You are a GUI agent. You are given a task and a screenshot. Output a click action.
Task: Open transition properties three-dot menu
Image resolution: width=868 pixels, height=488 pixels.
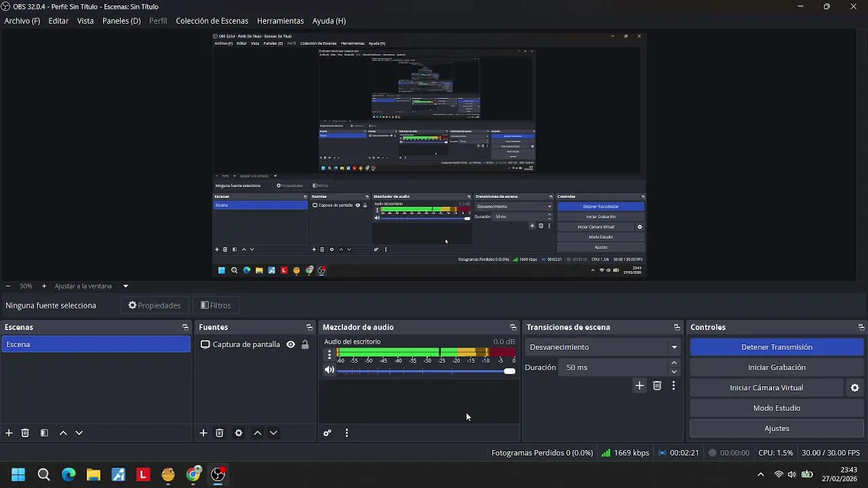point(673,386)
